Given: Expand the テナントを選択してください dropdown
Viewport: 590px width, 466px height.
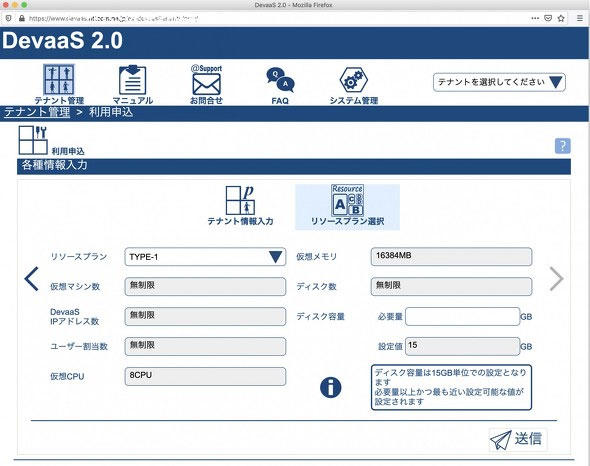Looking at the screenshot, I should point(499,82).
